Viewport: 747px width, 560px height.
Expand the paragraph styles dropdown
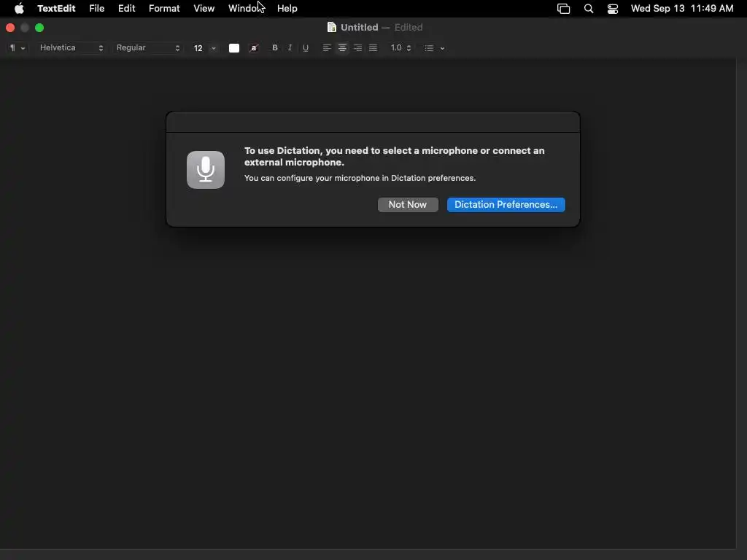[x=18, y=48]
